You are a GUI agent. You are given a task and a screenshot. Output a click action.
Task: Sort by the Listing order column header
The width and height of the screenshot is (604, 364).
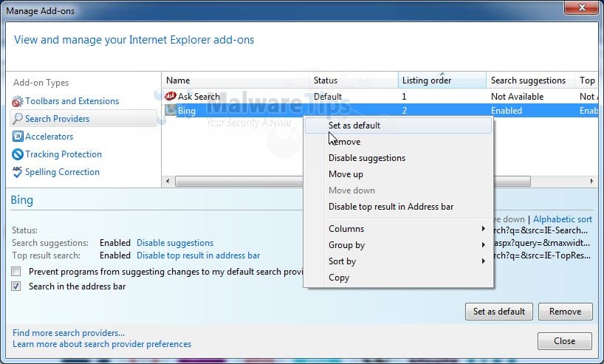(442, 80)
